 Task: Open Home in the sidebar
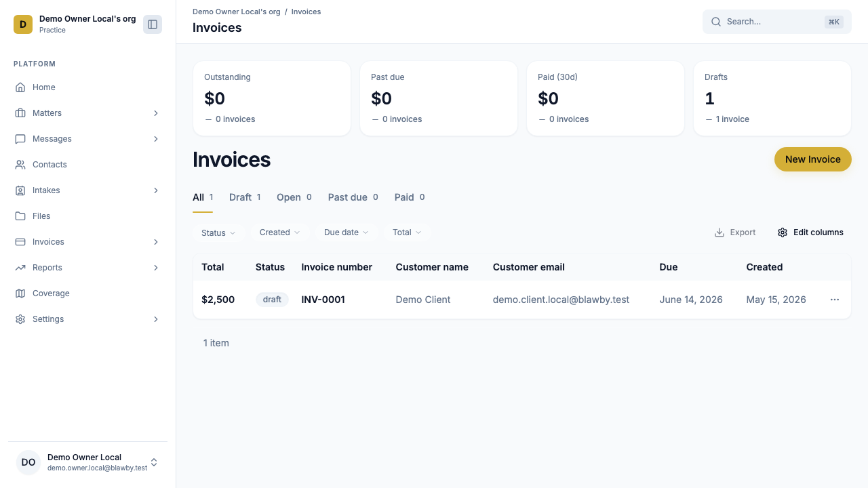pyautogui.click(x=88, y=87)
